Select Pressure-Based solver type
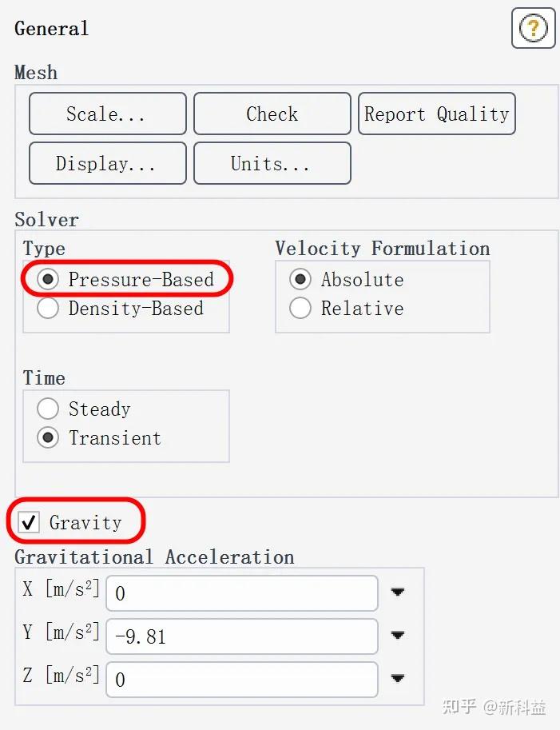 point(49,280)
